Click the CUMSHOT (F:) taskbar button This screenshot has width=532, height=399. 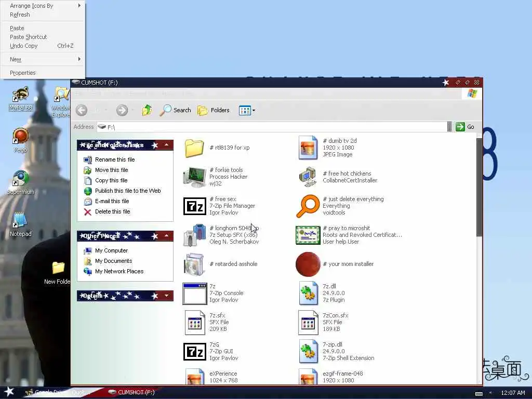point(131,392)
